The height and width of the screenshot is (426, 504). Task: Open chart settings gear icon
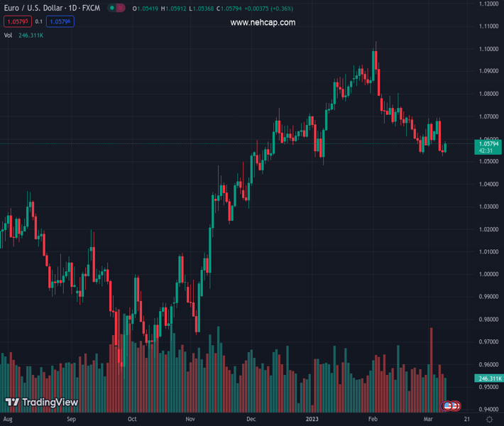pos(489,420)
